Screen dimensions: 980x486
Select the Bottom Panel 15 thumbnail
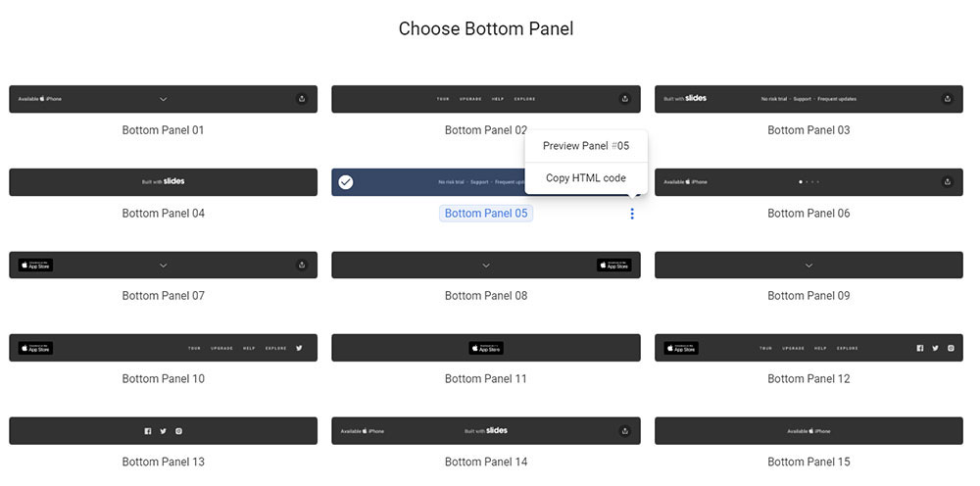pos(808,431)
